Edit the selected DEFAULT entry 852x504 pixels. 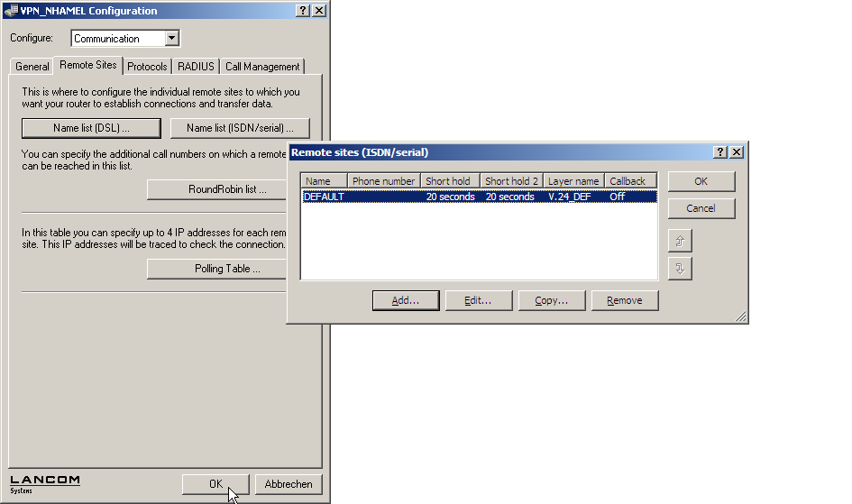[x=479, y=300]
